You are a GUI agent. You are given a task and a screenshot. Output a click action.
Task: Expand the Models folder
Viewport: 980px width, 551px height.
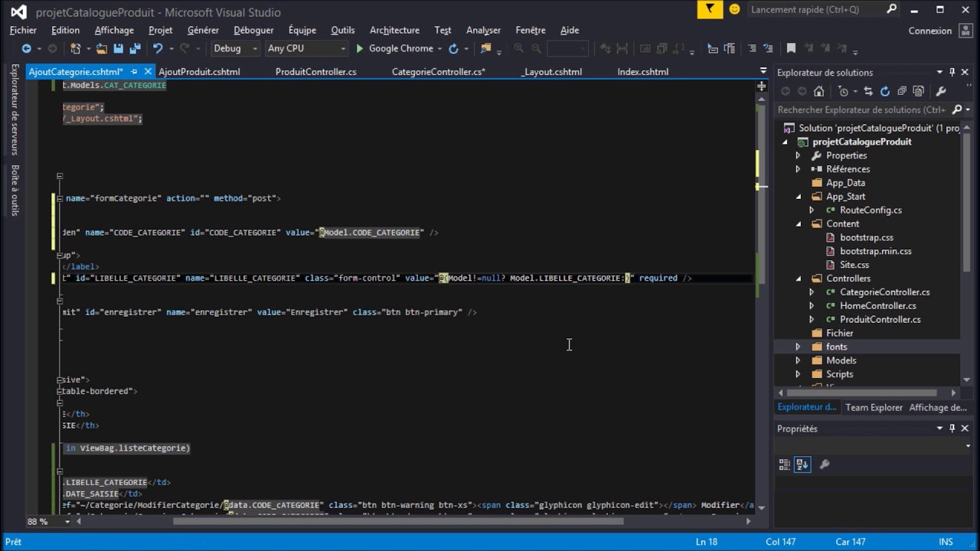pyautogui.click(x=798, y=360)
